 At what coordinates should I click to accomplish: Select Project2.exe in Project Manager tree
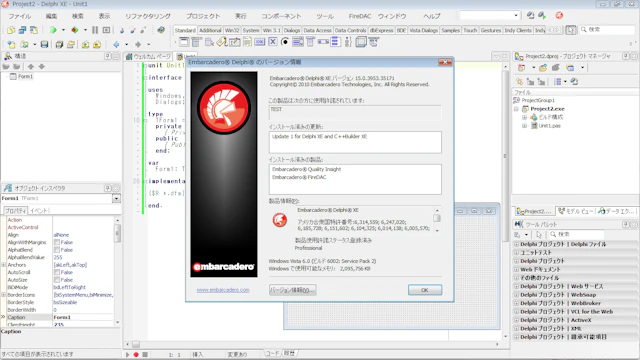click(547, 109)
